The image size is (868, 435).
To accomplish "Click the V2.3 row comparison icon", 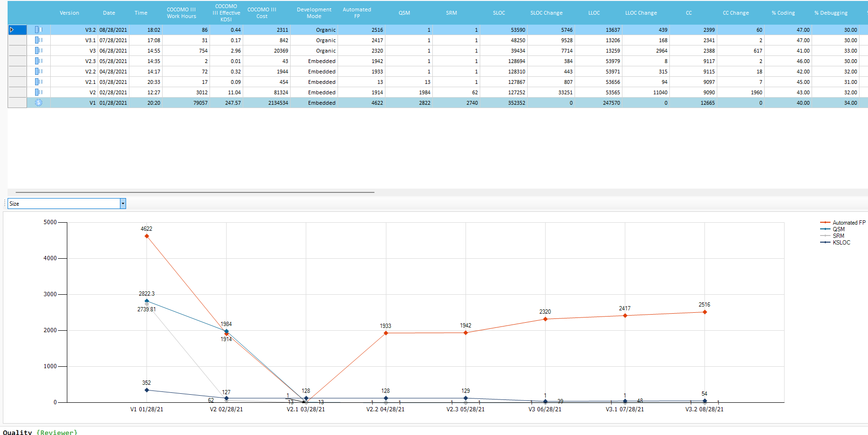I will tap(38, 61).
